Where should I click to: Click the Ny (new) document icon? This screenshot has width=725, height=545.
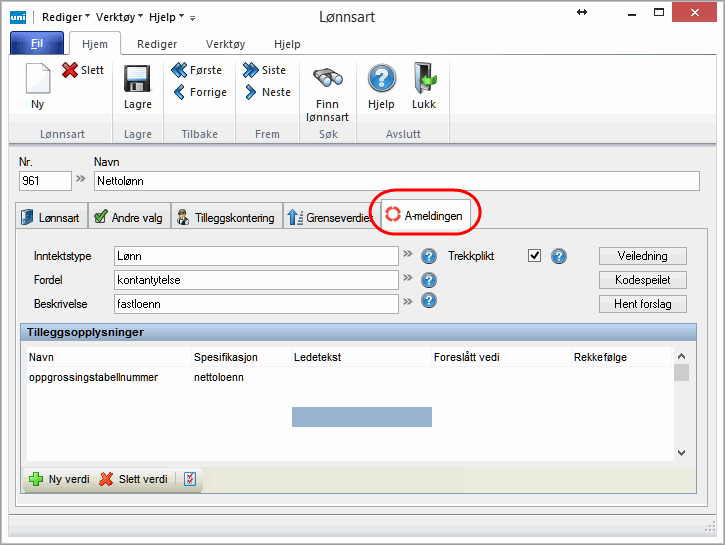[x=37, y=79]
